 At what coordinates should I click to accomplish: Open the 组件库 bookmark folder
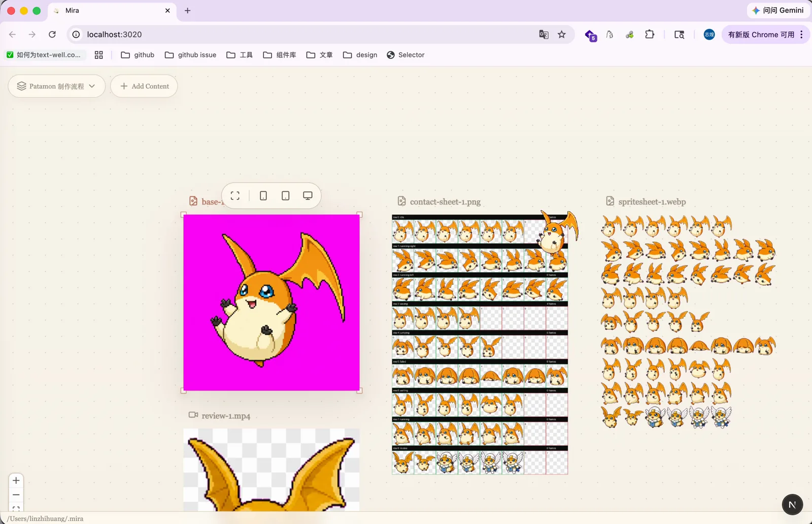coord(280,55)
